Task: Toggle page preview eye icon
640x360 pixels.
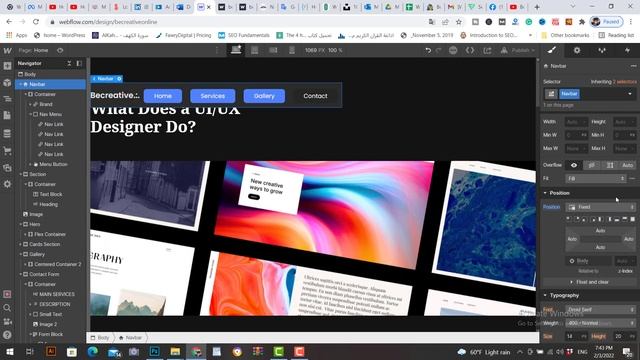Action: pyautogui.click(x=60, y=50)
